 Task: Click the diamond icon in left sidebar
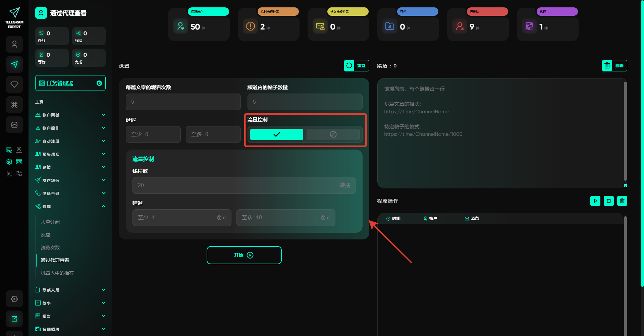[14, 85]
